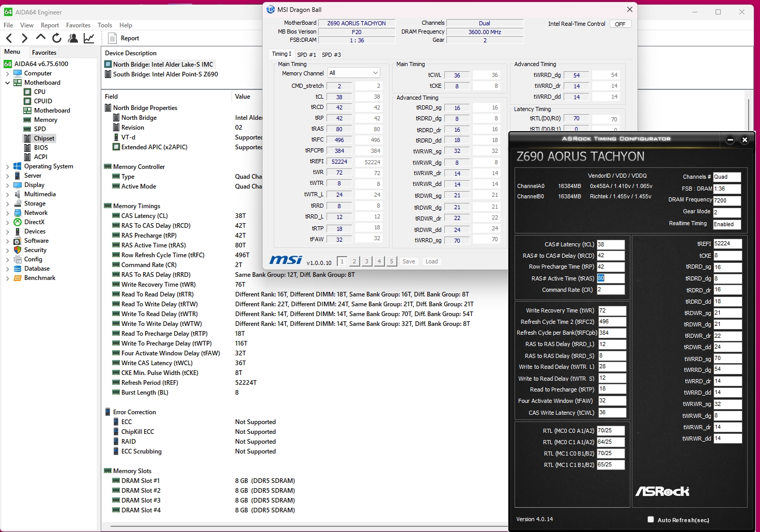Expand the Config tree node
760x532 pixels.
(8, 259)
